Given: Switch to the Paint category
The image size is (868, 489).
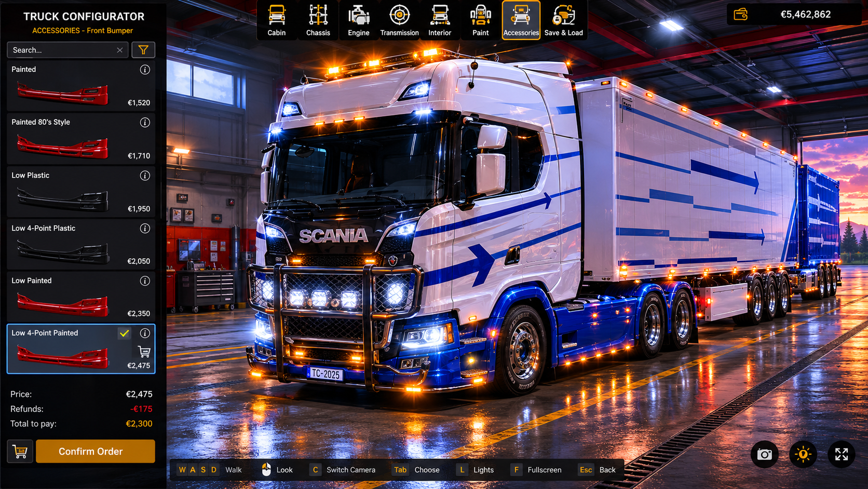Looking at the screenshot, I should click(480, 20).
